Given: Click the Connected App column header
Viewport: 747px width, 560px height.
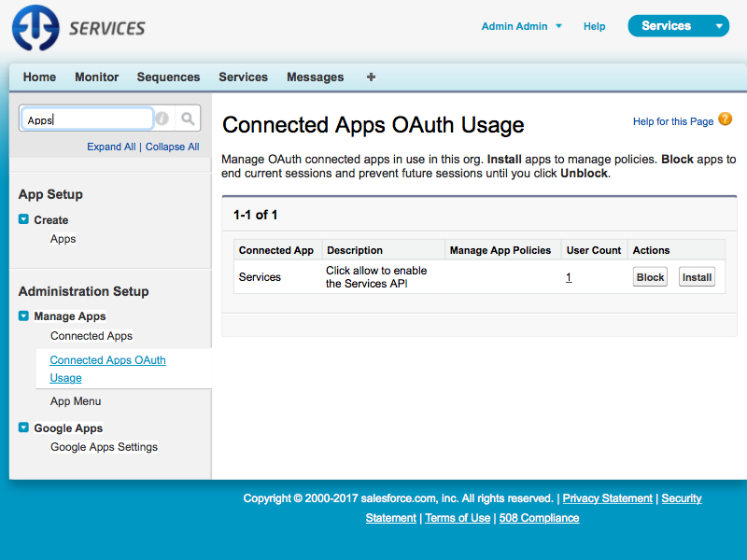Looking at the screenshot, I should [x=276, y=250].
